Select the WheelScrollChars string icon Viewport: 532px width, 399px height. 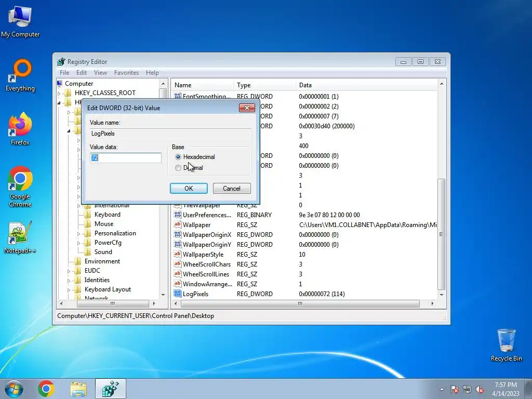click(x=178, y=264)
